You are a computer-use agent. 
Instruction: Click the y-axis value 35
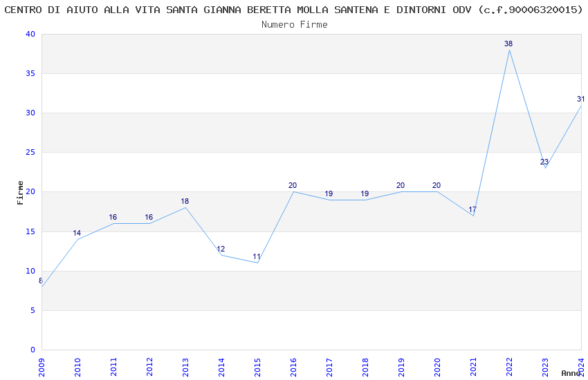[x=30, y=73]
